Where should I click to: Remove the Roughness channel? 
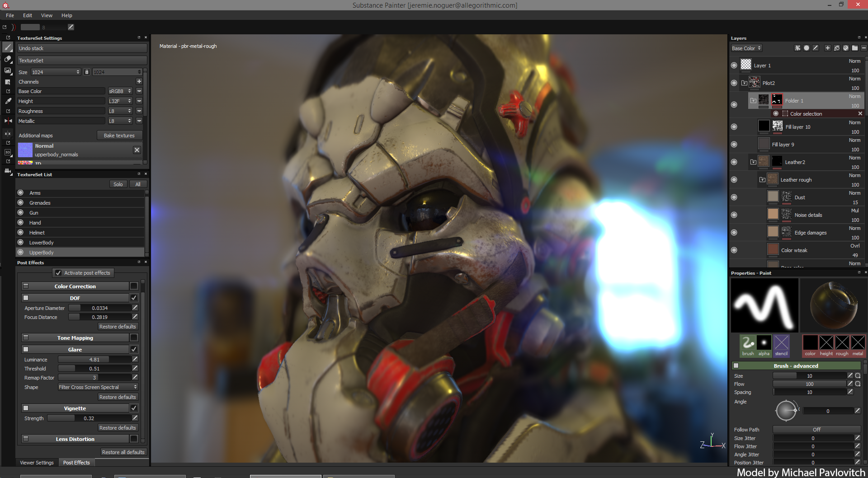(139, 111)
